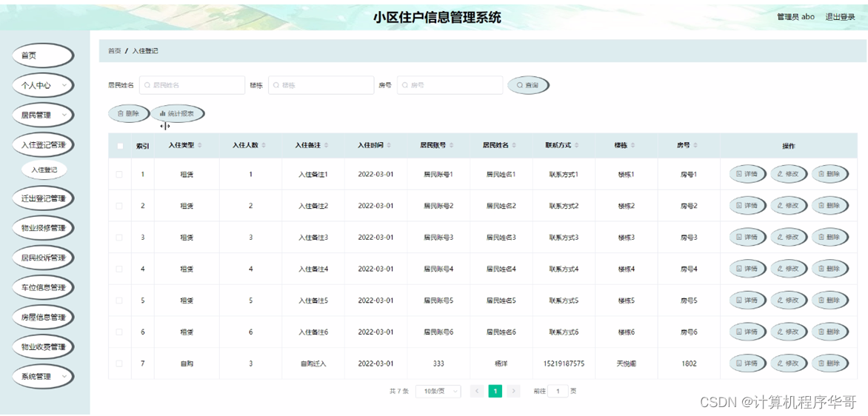This screenshot has height=416, width=868.
Task: Focus the 楼栋 search field
Action: click(x=321, y=85)
